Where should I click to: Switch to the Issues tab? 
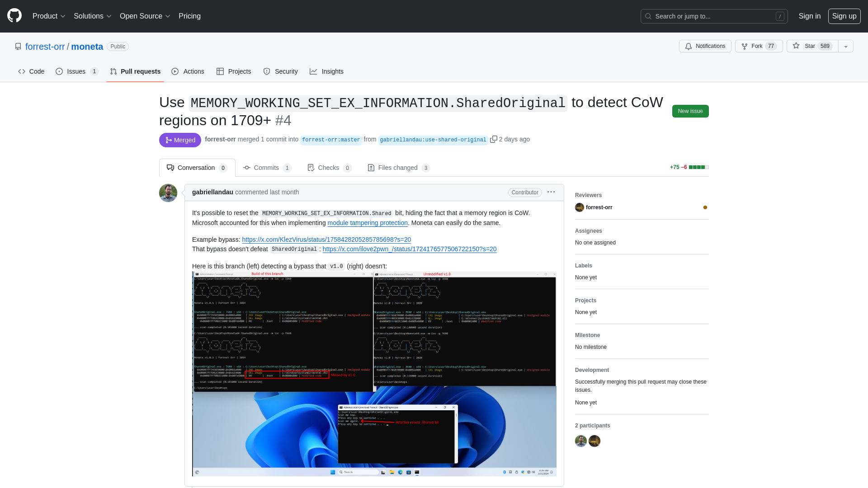coord(77,71)
